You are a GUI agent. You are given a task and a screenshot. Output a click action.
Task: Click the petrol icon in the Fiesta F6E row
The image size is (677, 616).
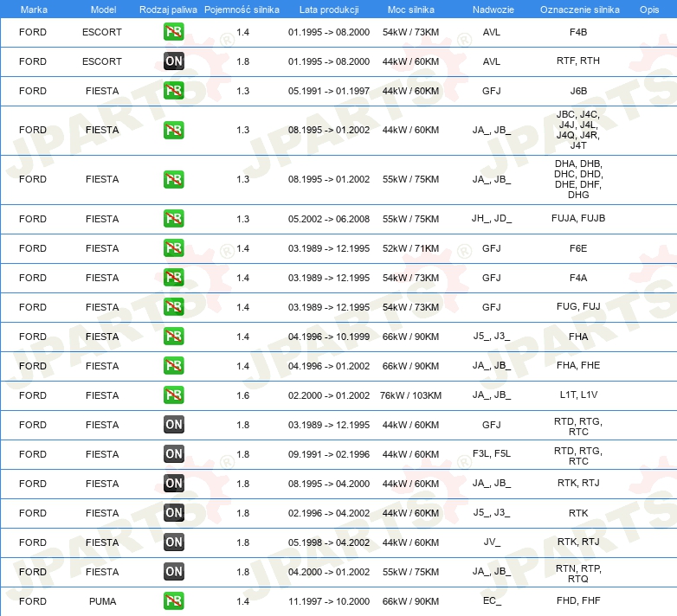click(173, 248)
